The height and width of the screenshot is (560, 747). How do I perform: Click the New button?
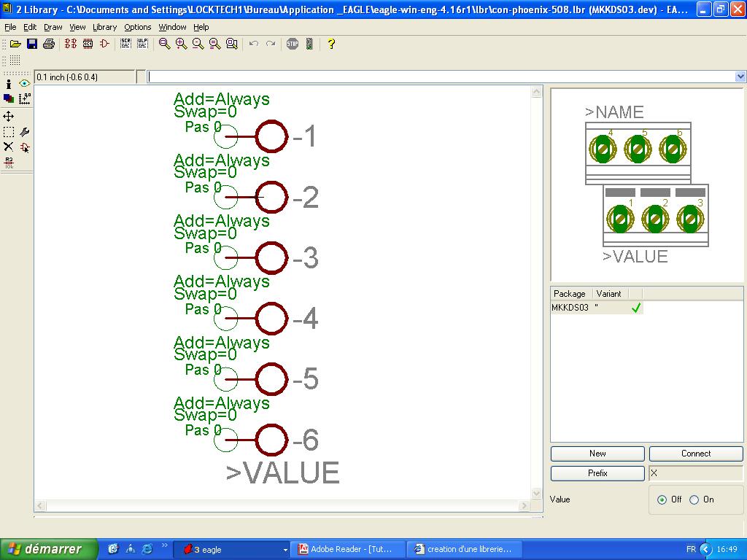point(597,454)
